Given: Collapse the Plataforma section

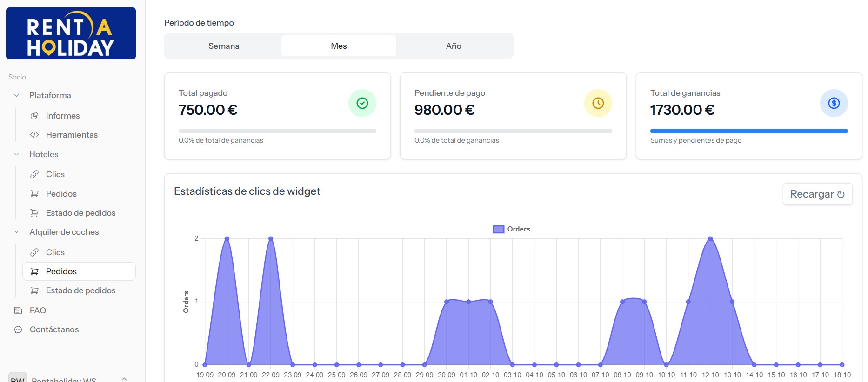Looking at the screenshot, I should coord(17,95).
